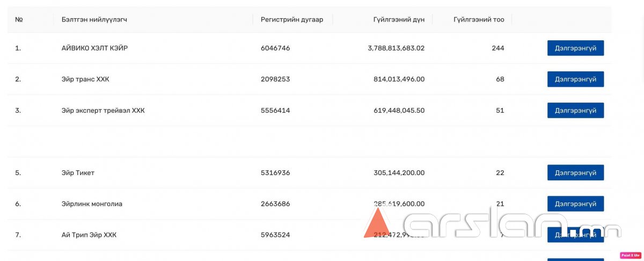644x261 pixels.
Task: Select the АЙВИКО ХЭЛТ КЭЙР supplier name
Action: click(x=94, y=48)
